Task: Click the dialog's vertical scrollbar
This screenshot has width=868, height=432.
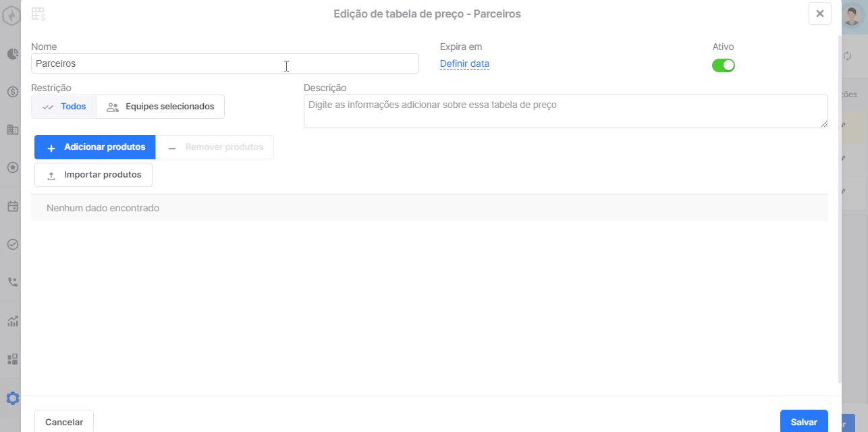Action: coord(839,210)
